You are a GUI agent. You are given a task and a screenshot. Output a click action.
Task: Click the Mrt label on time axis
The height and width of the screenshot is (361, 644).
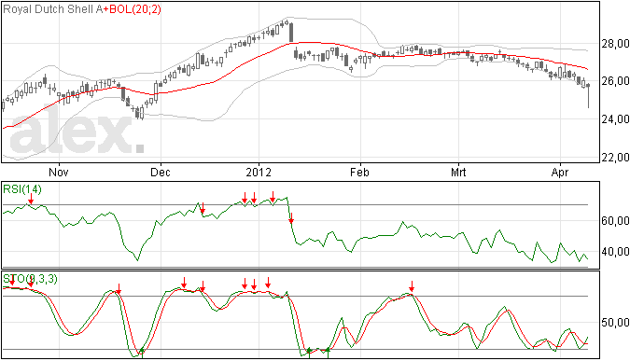coord(458,172)
